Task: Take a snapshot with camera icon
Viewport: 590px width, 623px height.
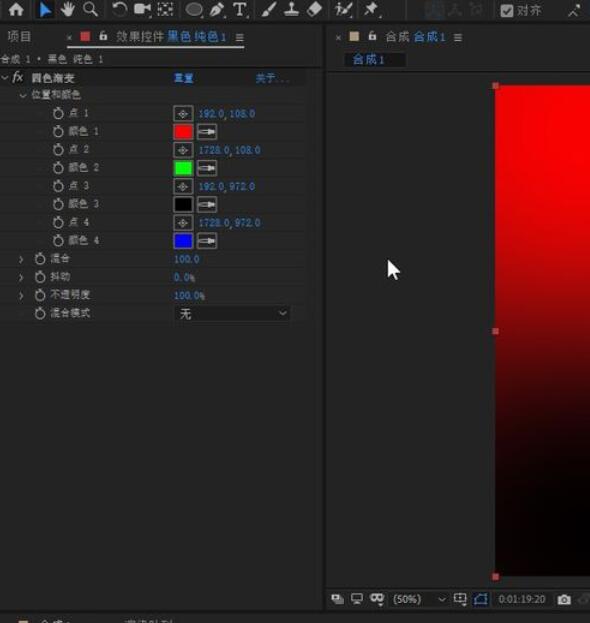Action: pyautogui.click(x=564, y=600)
